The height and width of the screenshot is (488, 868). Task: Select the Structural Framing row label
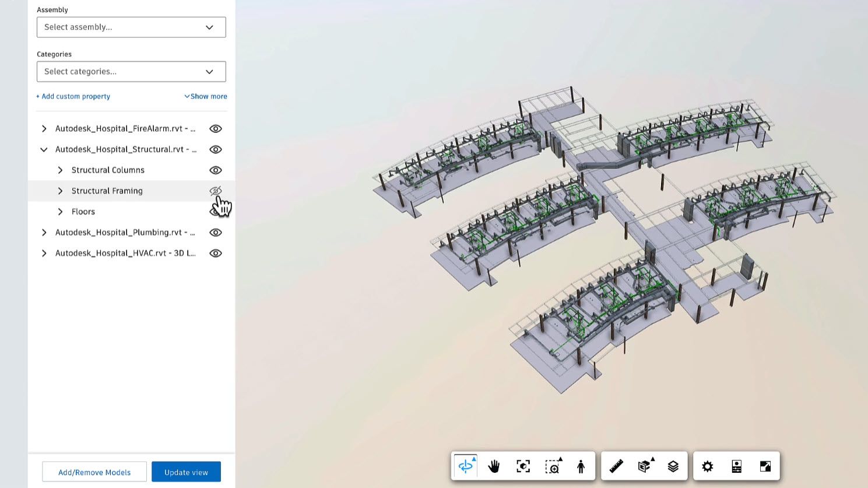click(x=107, y=191)
